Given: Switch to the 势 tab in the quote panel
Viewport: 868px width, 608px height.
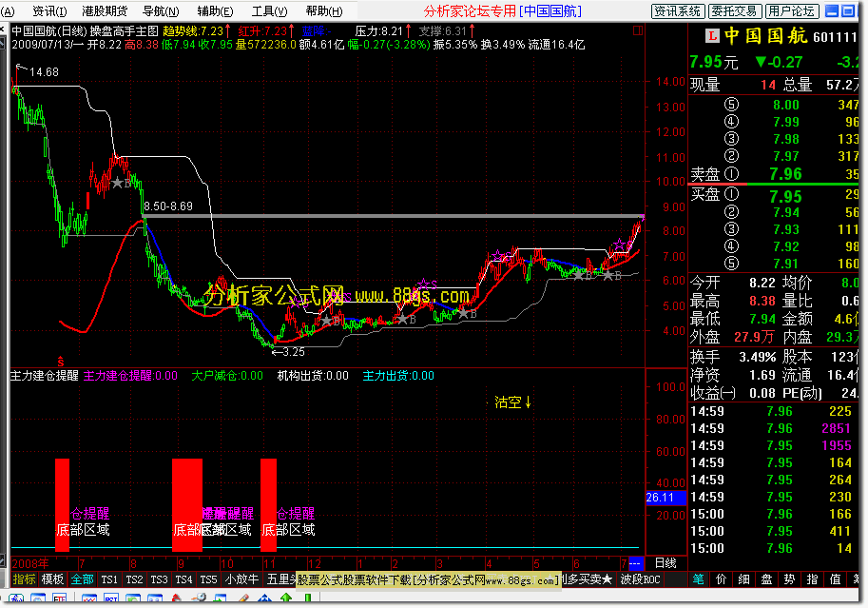Looking at the screenshot, I should [789, 579].
